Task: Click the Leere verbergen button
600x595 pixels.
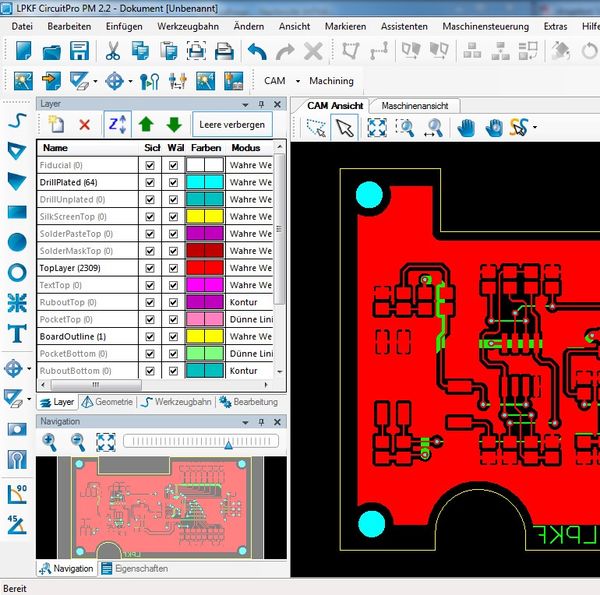Action: (232, 125)
